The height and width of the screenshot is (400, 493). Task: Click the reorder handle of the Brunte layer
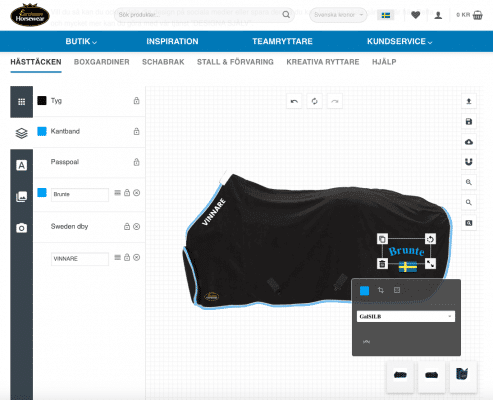point(117,193)
